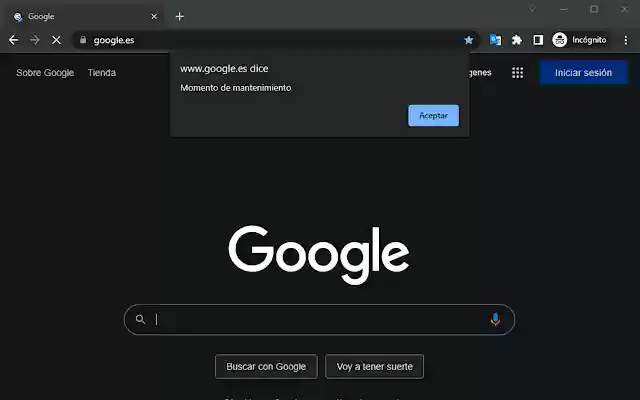Click the Google logo

[319, 255]
